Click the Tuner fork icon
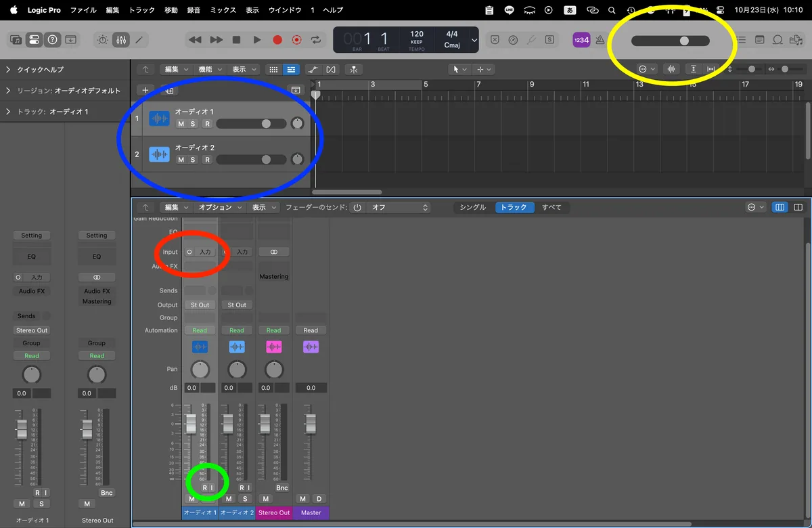Image resolution: width=812 pixels, height=528 pixels. (x=531, y=40)
